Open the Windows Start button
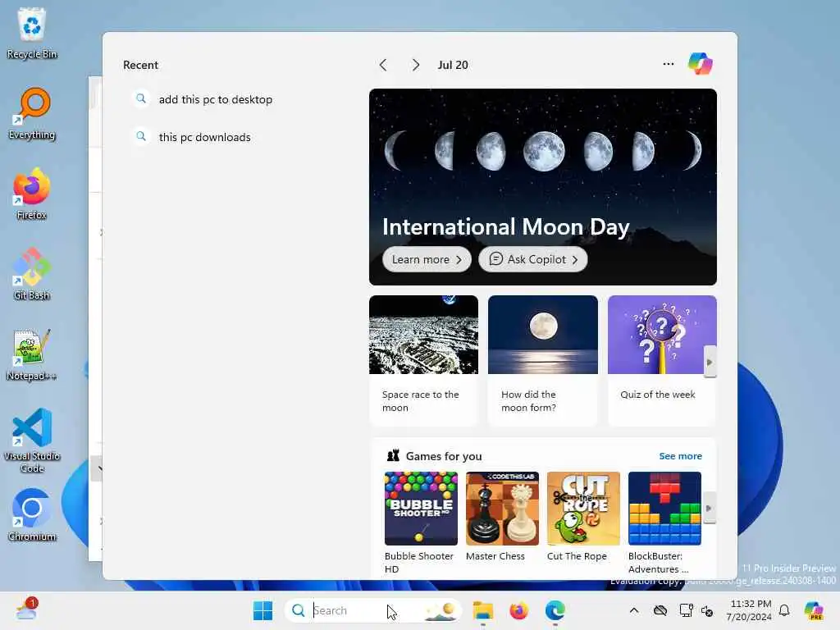Screen dimensions: 840x630 (262, 610)
